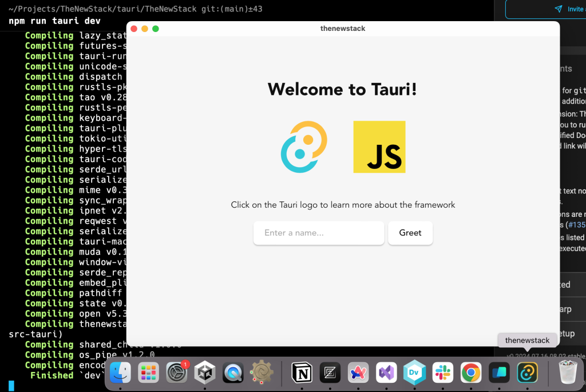Launch the Zed editor Dock icon

tap(330, 373)
